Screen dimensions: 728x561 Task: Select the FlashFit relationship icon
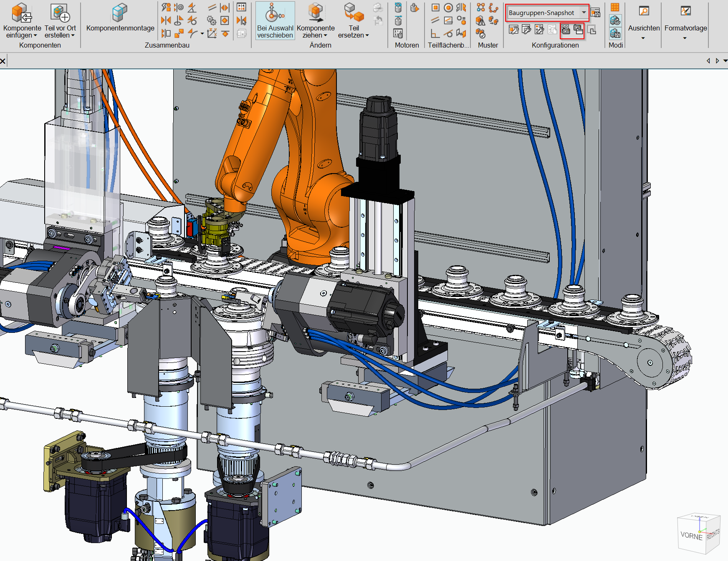point(166,7)
